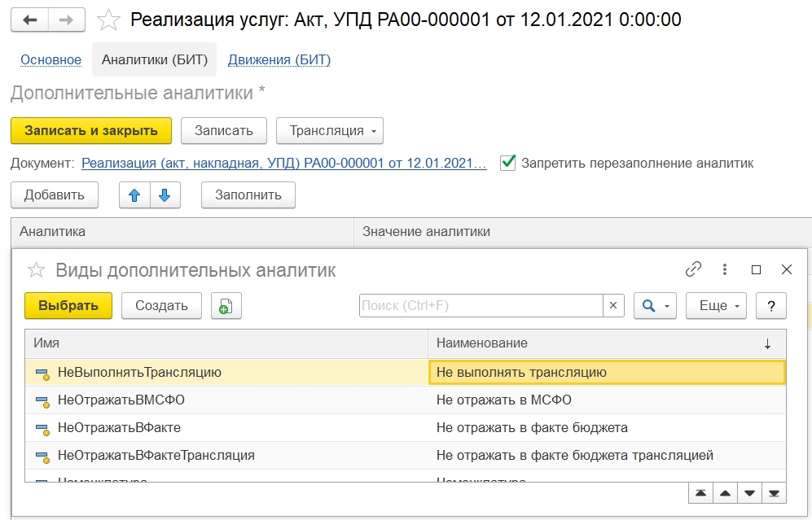The image size is (812, 520).
Task: Select the НеОтражатьВМСФО row
Action: pos(121,400)
